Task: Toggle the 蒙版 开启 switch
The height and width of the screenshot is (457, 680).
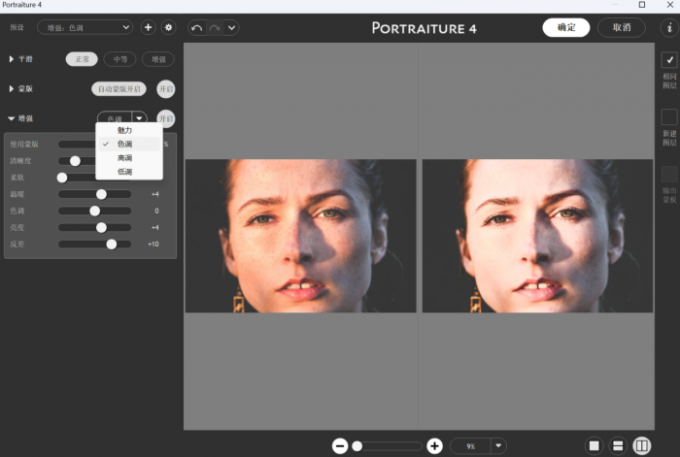Action: tap(166, 89)
